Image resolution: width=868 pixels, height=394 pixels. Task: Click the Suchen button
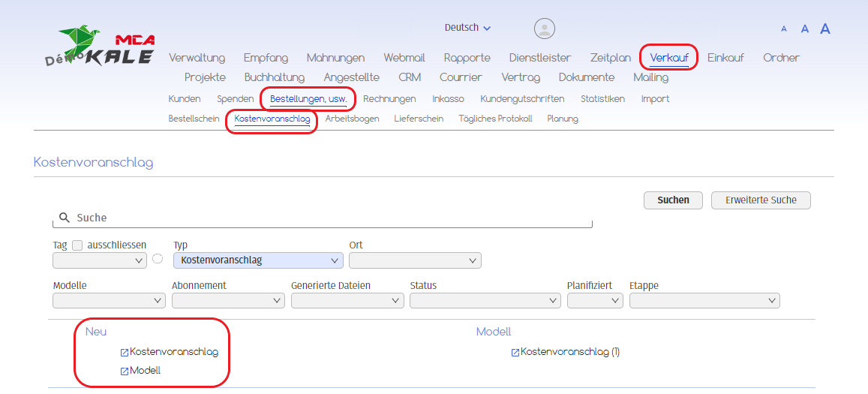pyautogui.click(x=672, y=200)
